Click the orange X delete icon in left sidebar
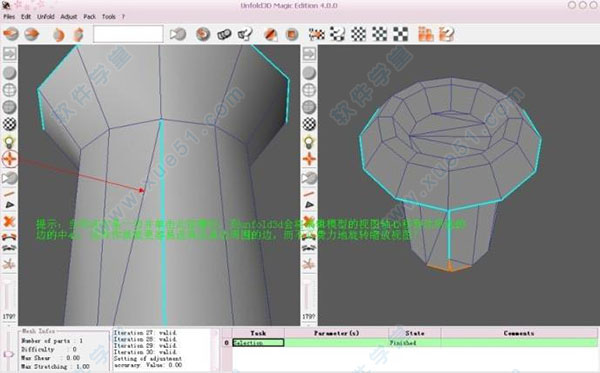 pos(9,221)
